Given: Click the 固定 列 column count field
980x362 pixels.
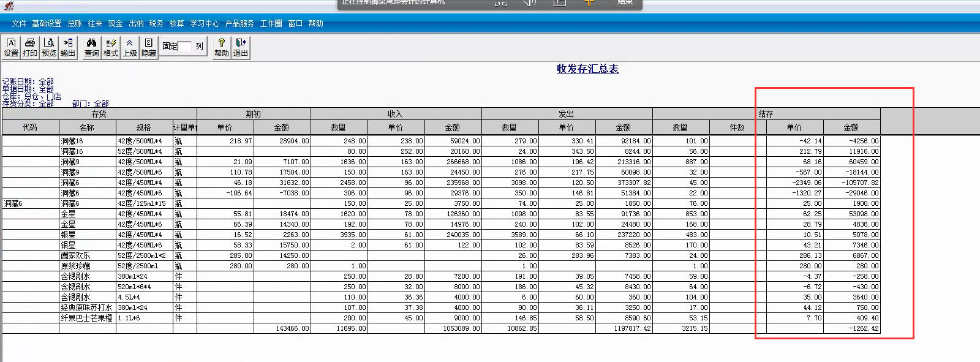Looking at the screenshot, I should 184,46.
